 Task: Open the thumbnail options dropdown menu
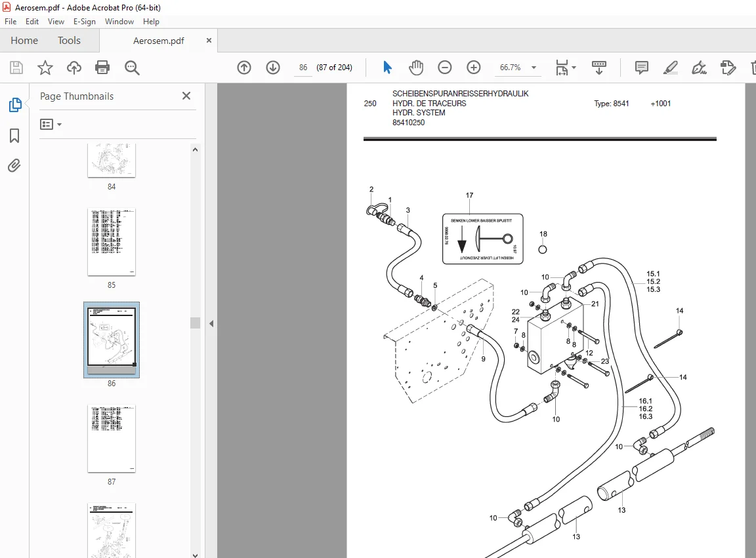coord(51,125)
